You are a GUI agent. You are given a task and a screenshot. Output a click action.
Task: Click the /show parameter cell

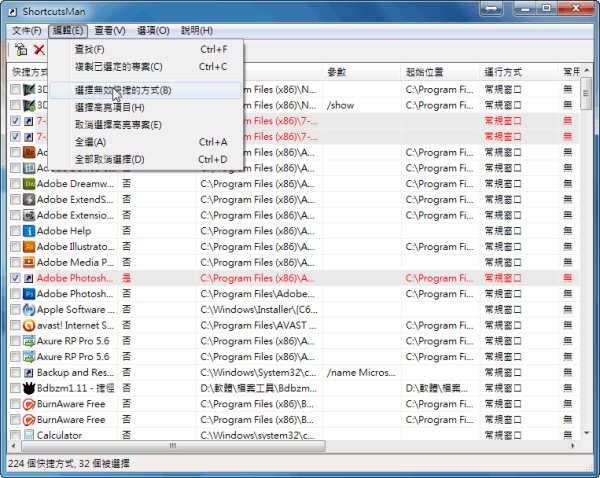coord(341,106)
